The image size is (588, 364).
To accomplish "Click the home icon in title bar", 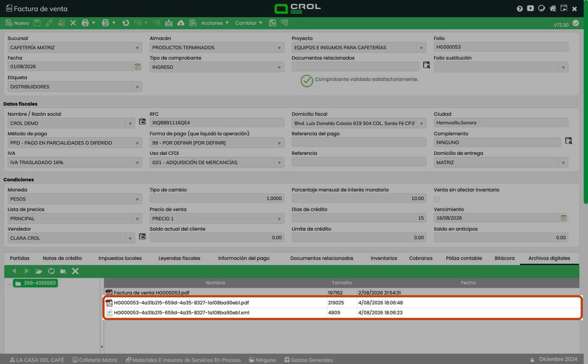I will pyautogui.click(x=553, y=8).
